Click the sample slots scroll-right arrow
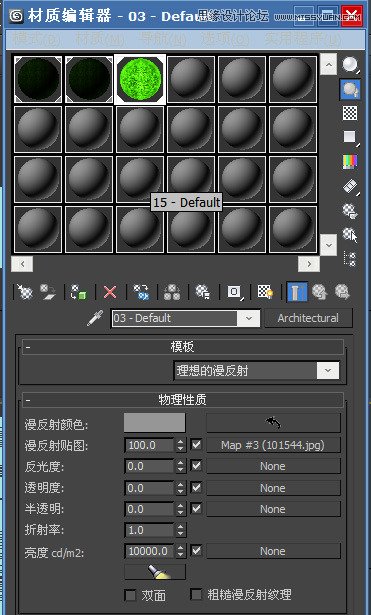The width and height of the screenshot is (371, 615). click(309, 264)
